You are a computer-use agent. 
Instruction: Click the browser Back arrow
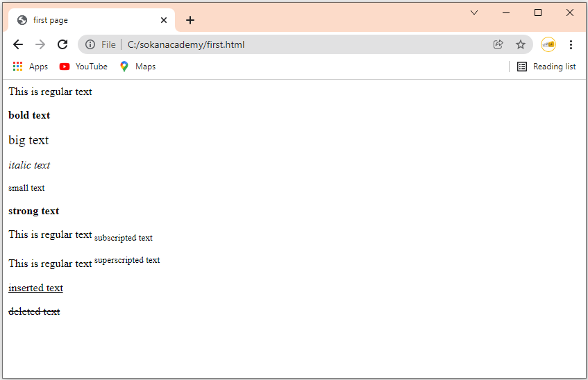click(18, 44)
